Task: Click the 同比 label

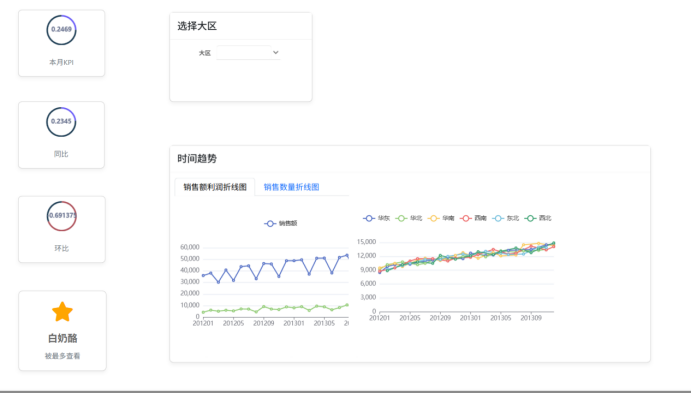Action: tap(61, 154)
